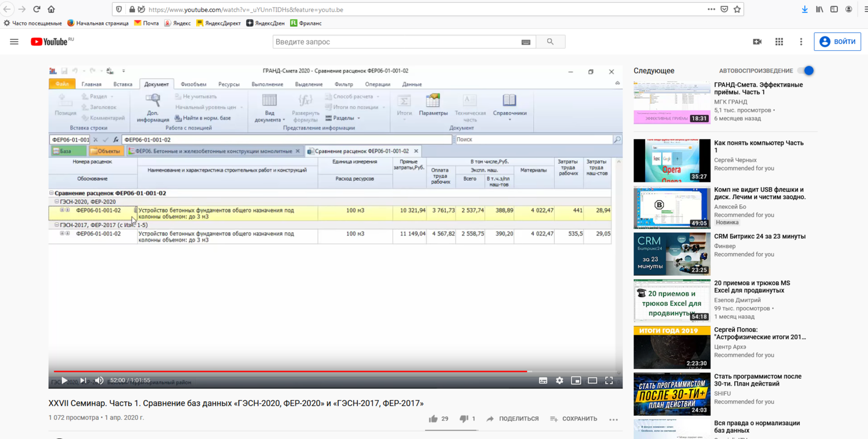Open the Справочники dropdown in the ribbon
Screen dimensions: 868x439
pyautogui.click(x=510, y=107)
